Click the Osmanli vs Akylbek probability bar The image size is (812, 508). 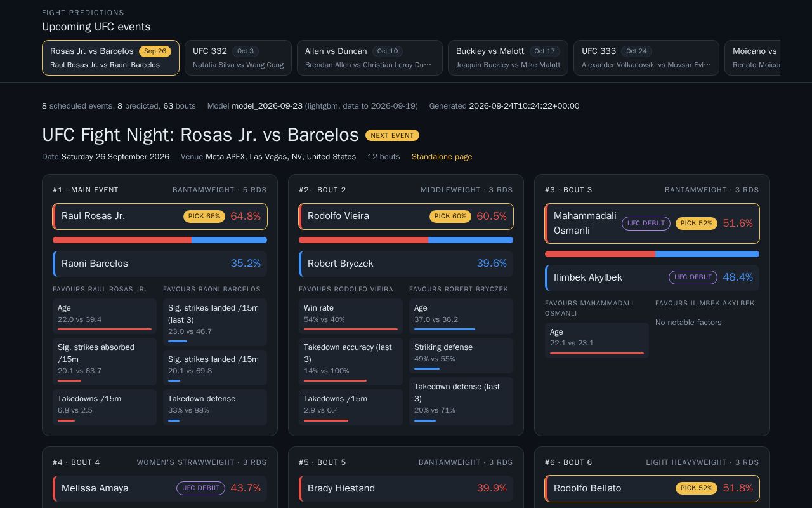(x=652, y=254)
